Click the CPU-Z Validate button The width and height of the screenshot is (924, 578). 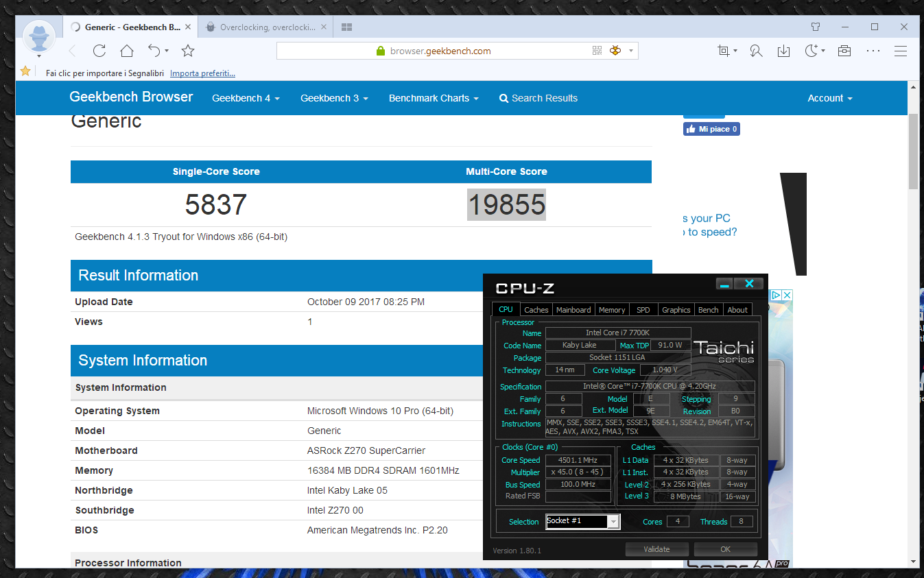coord(656,549)
